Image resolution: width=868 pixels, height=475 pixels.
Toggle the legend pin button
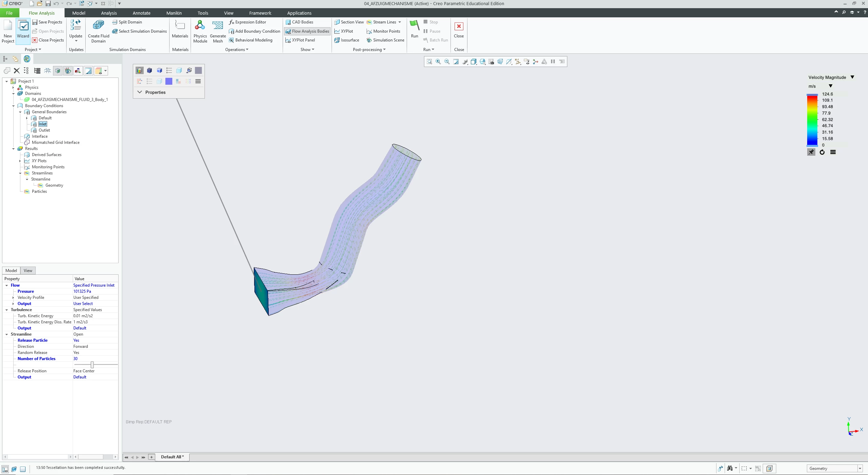tap(811, 152)
